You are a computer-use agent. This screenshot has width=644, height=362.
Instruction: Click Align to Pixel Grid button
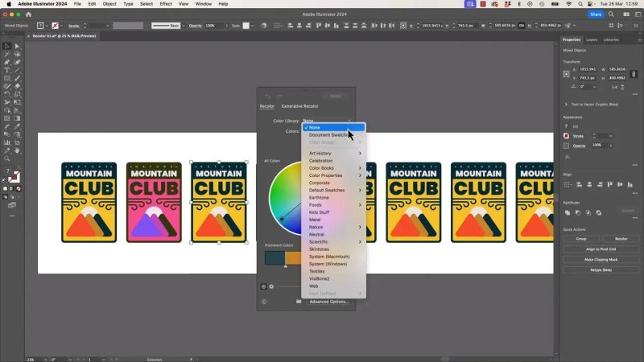[x=601, y=249]
